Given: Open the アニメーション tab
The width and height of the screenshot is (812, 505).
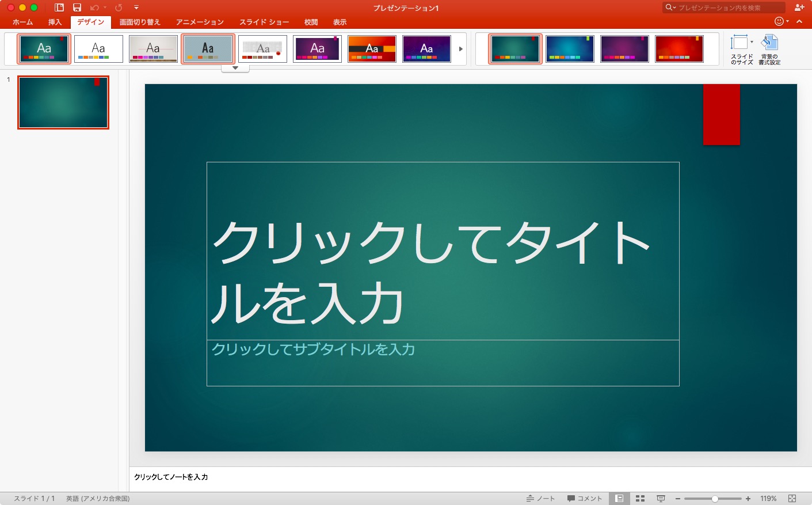Looking at the screenshot, I should [x=200, y=22].
